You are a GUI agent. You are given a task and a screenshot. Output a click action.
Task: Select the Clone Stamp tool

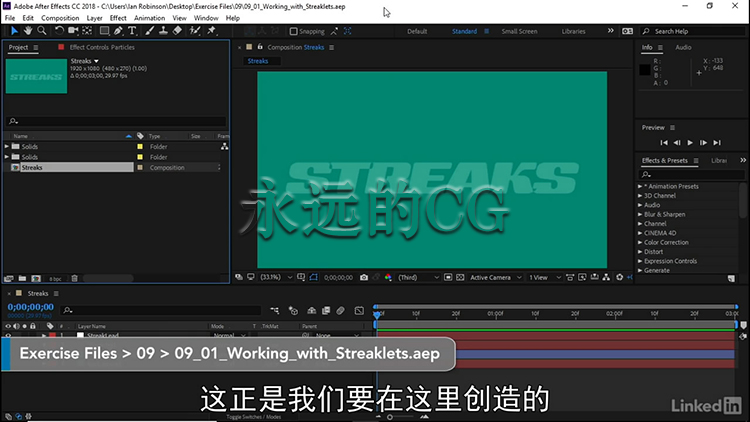coord(163,31)
